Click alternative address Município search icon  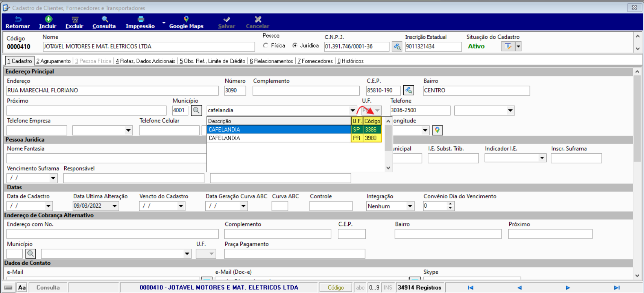(30, 254)
